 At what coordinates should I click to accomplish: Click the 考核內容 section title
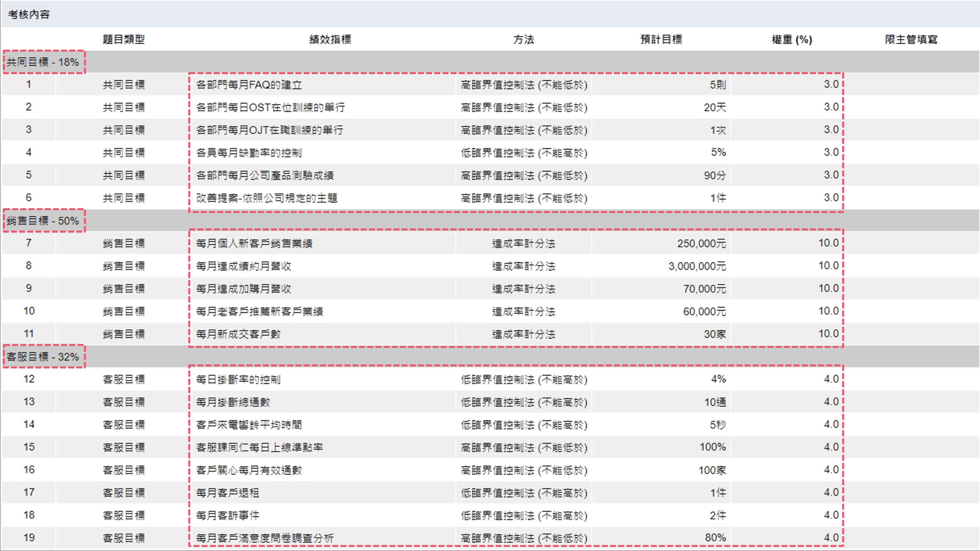[x=29, y=15]
